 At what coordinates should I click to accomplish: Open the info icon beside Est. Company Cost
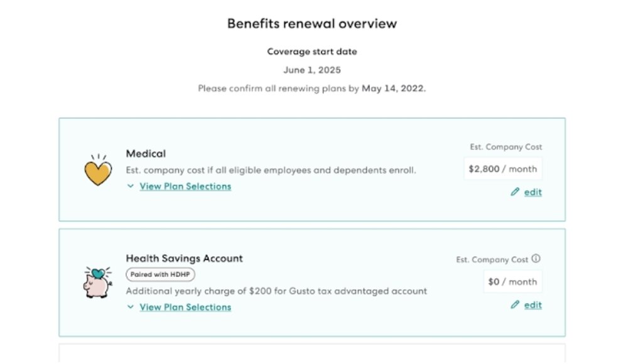pyautogui.click(x=536, y=259)
